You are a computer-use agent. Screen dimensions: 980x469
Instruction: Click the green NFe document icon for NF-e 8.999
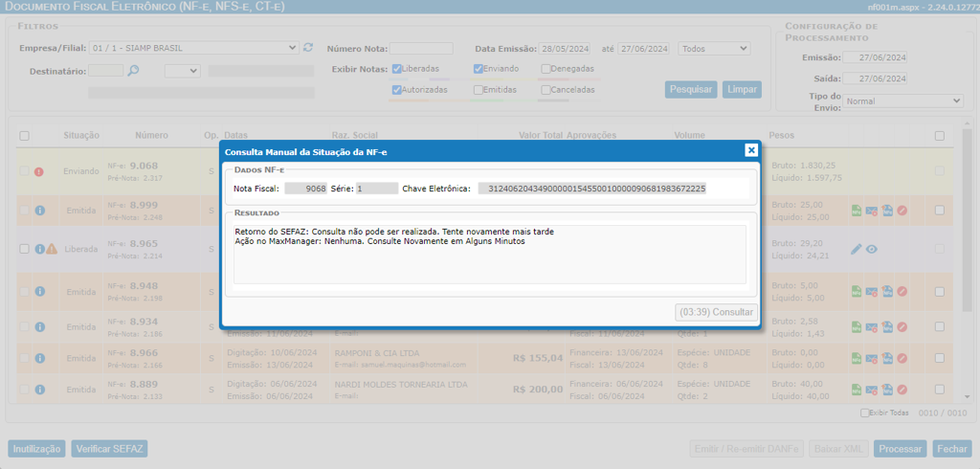pyautogui.click(x=857, y=211)
